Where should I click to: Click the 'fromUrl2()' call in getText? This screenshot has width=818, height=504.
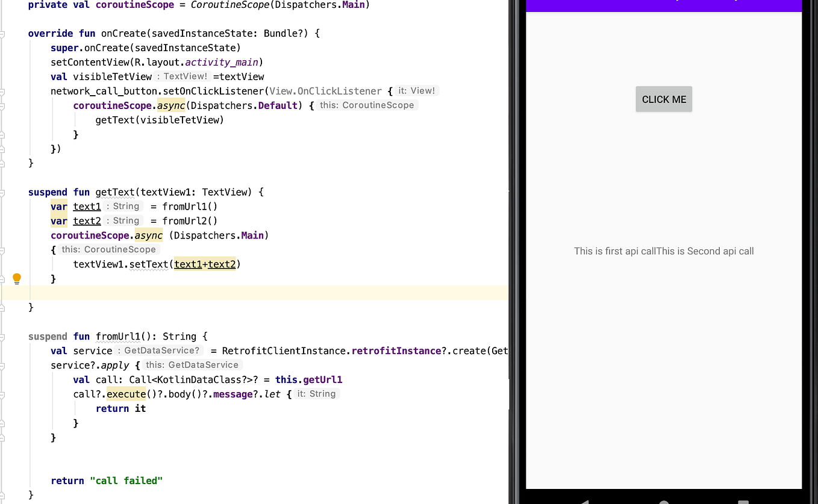coord(190,221)
